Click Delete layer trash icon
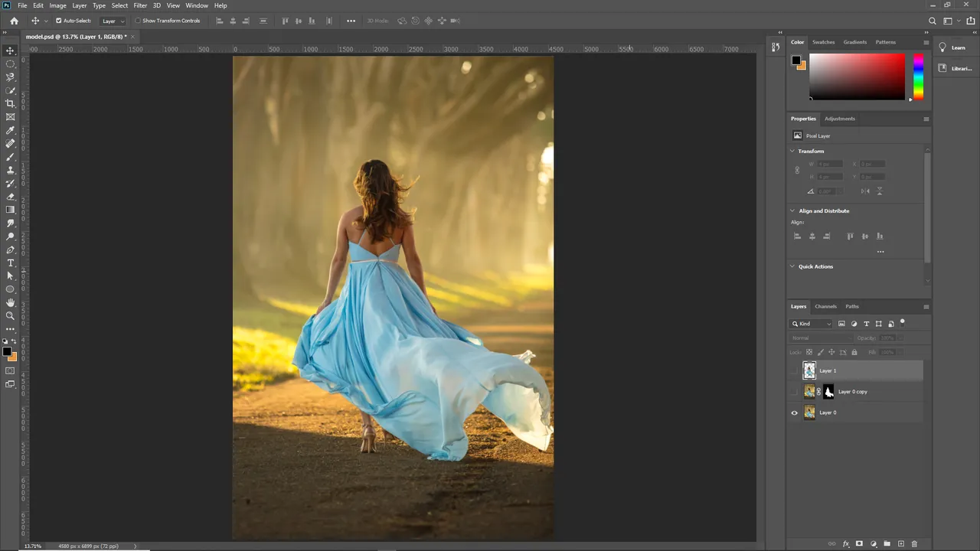This screenshot has width=980, height=551. [x=914, y=544]
